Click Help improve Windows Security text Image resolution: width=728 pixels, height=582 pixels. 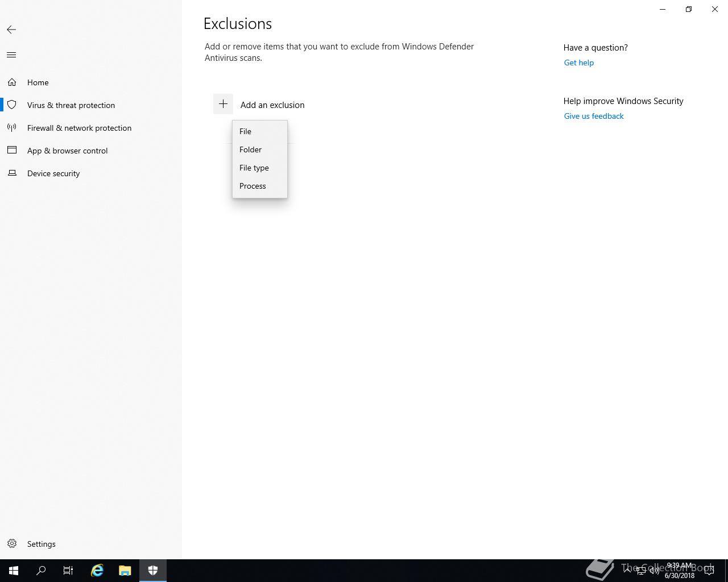click(x=623, y=101)
